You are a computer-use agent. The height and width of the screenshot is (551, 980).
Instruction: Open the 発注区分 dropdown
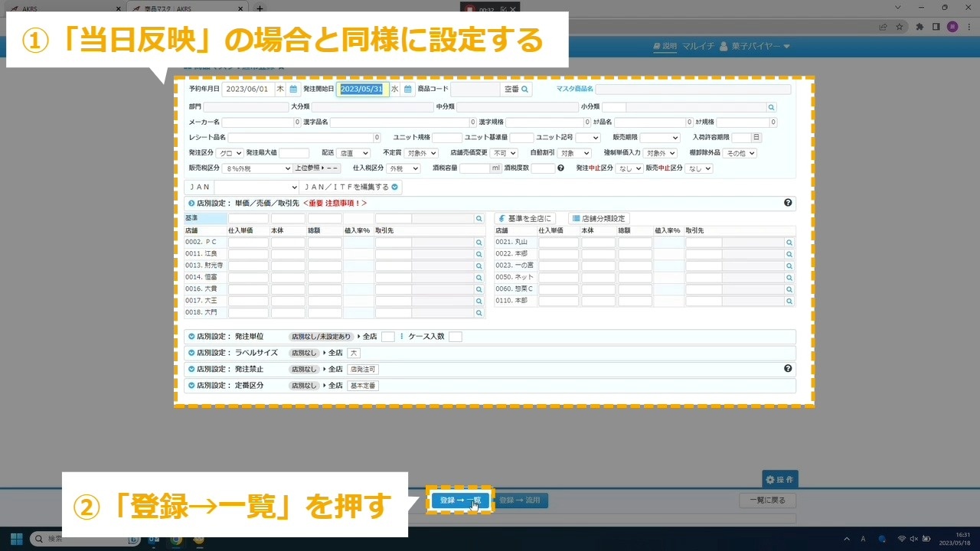coord(229,153)
